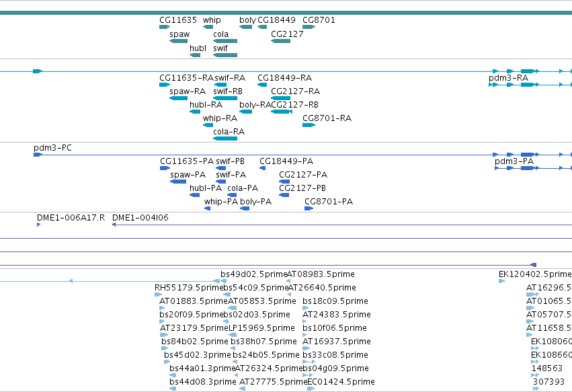
Task: Open the 148563 feature label
Action: point(547,368)
